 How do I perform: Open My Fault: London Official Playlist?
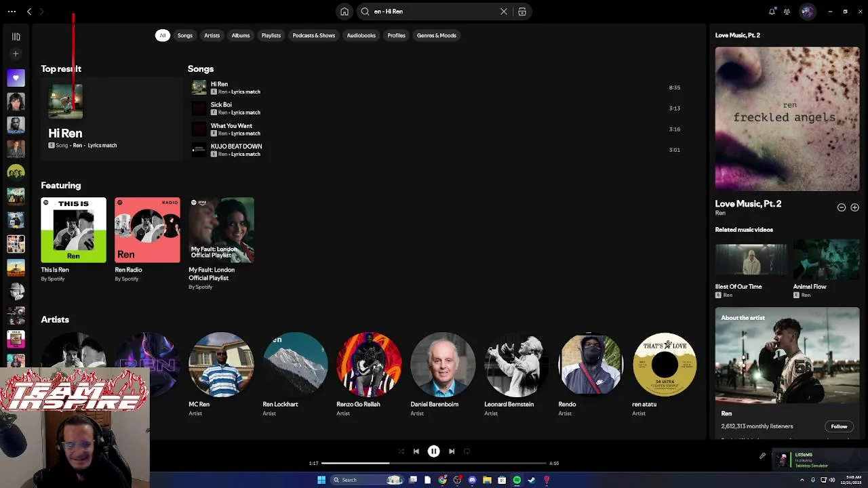tap(221, 230)
